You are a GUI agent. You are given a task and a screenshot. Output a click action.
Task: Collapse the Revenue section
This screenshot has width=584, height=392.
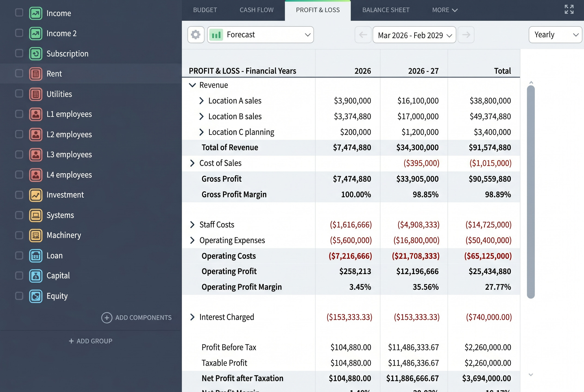(x=192, y=85)
